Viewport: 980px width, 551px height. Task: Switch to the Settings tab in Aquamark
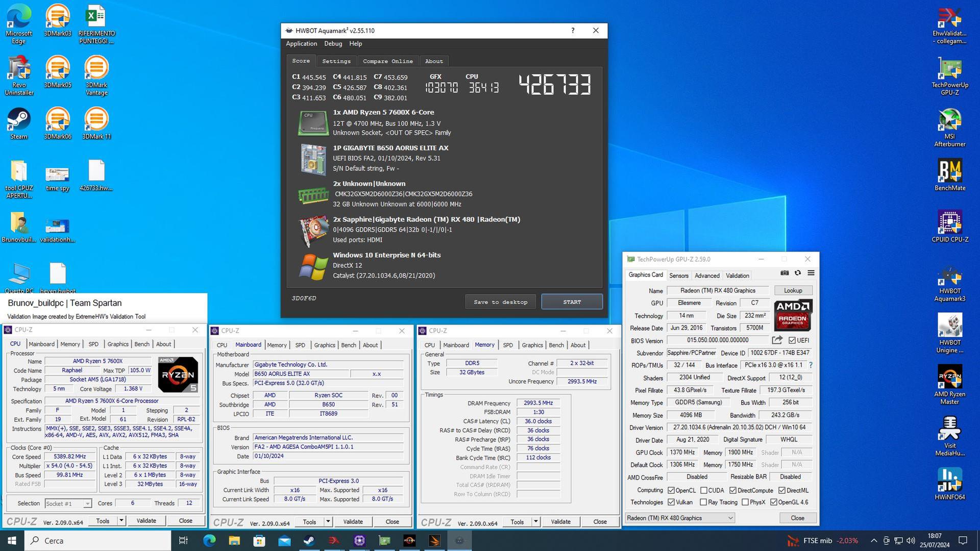336,61
